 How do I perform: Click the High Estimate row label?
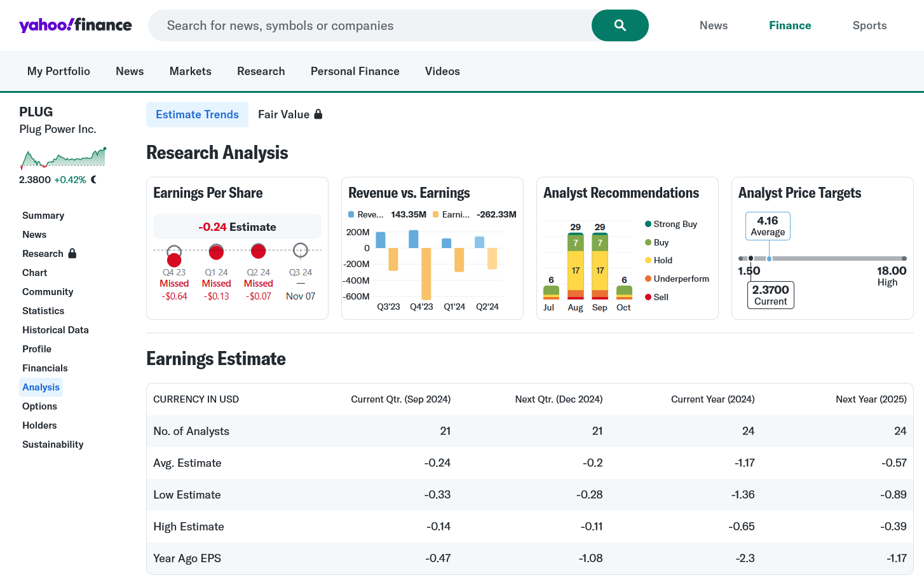pyautogui.click(x=189, y=527)
